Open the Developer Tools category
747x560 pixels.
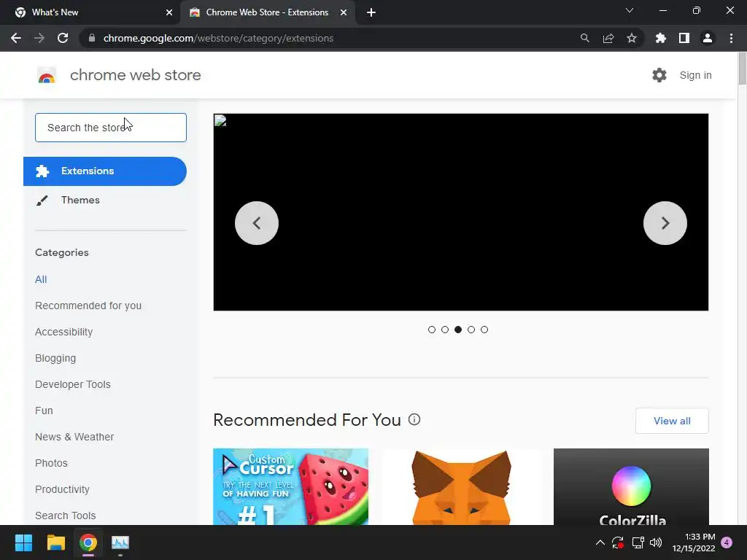pyautogui.click(x=72, y=384)
